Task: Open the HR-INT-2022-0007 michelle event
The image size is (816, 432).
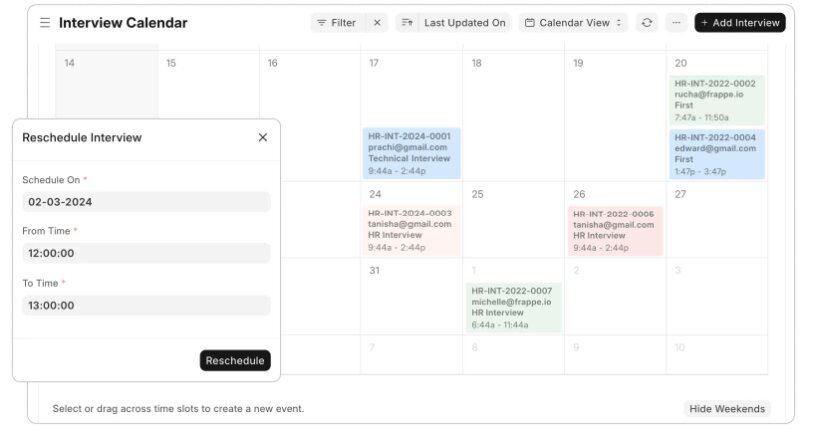Action: pyautogui.click(x=513, y=307)
